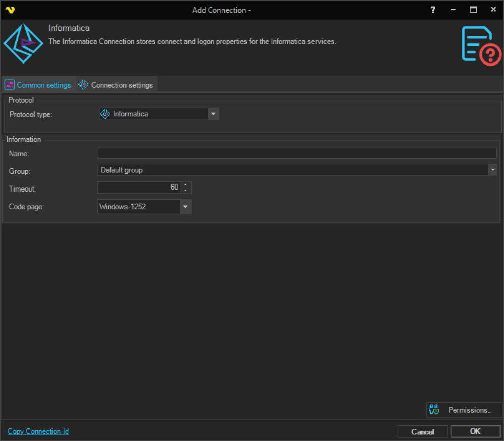
Task: Maximize the Add Connection window
Action: [473, 10]
